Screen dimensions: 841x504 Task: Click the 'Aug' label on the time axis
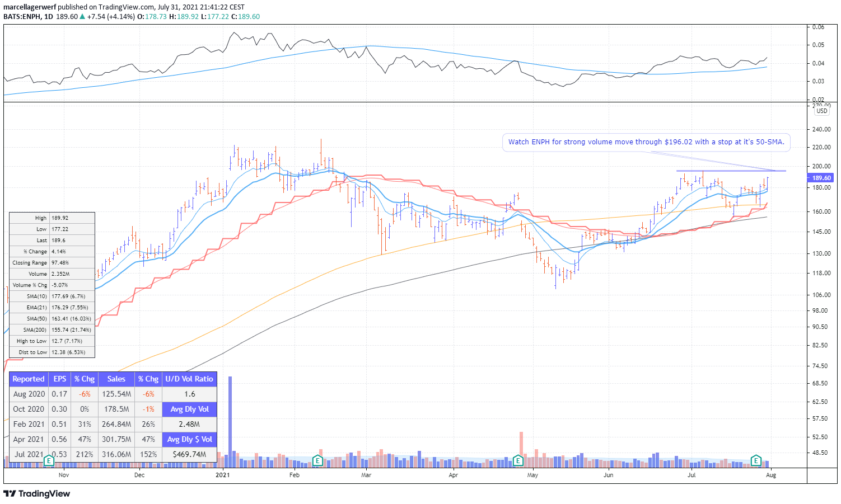[x=771, y=475]
